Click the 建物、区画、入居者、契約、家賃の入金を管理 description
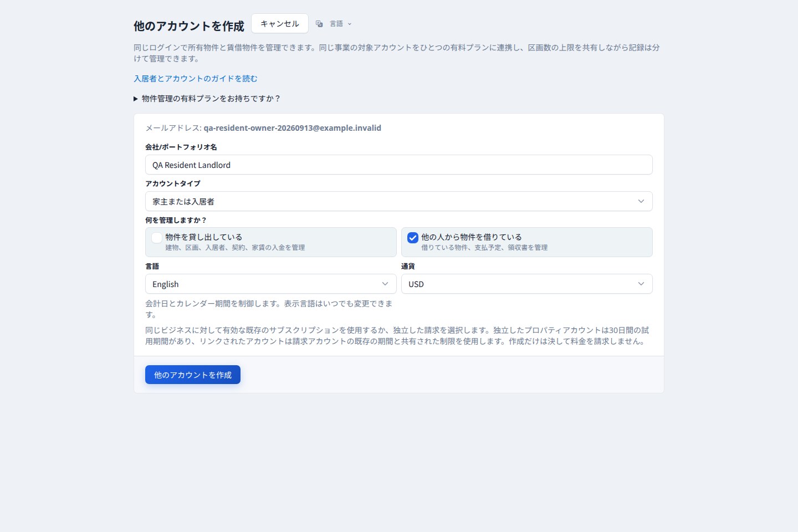798x532 pixels. tap(235, 248)
